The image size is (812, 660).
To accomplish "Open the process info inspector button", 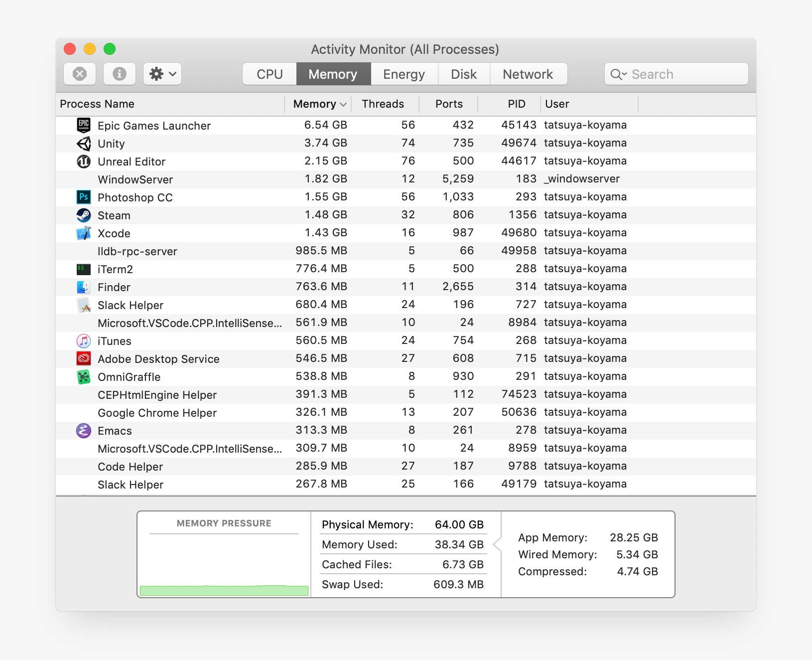I will point(119,74).
